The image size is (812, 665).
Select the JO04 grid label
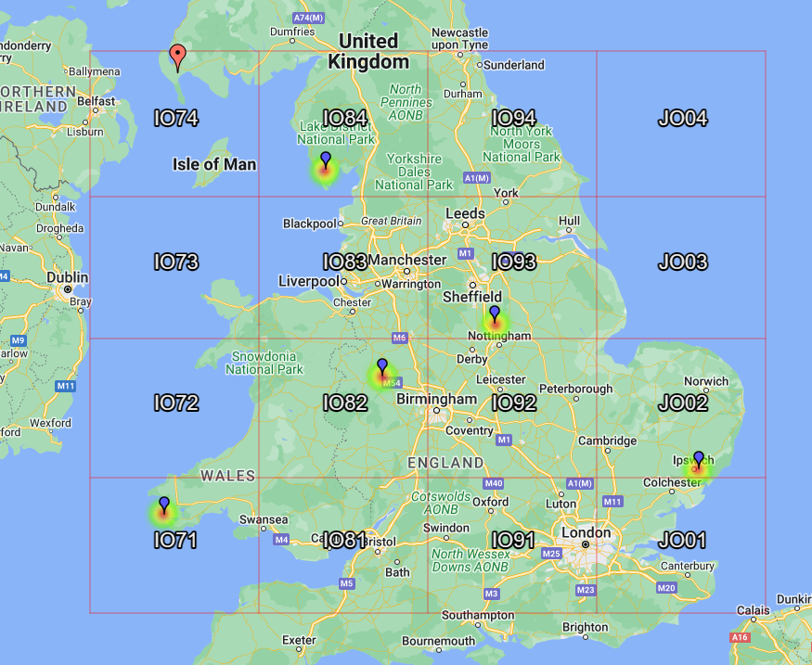coord(682,119)
